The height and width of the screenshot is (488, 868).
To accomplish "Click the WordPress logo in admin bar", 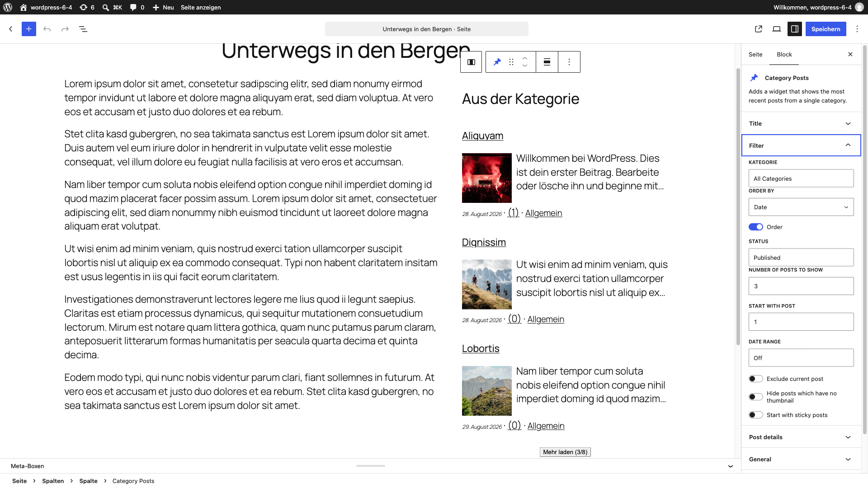I will 8,7.
